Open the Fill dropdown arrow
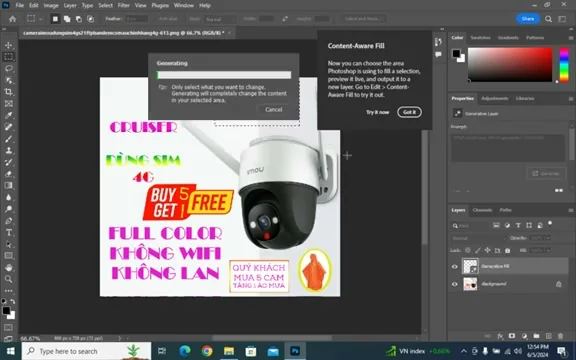Viewport: 576px width, 360px height. [548, 251]
